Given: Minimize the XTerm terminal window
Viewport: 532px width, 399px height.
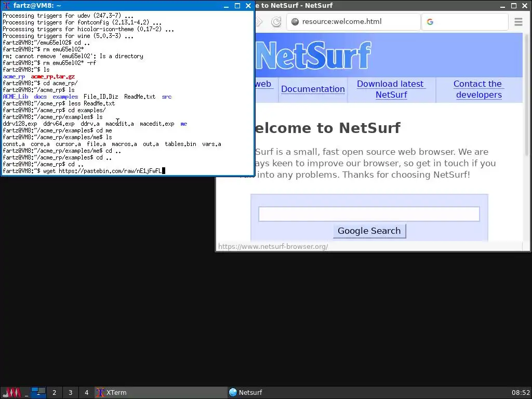Looking at the screenshot, I should click(x=227, y=6).
